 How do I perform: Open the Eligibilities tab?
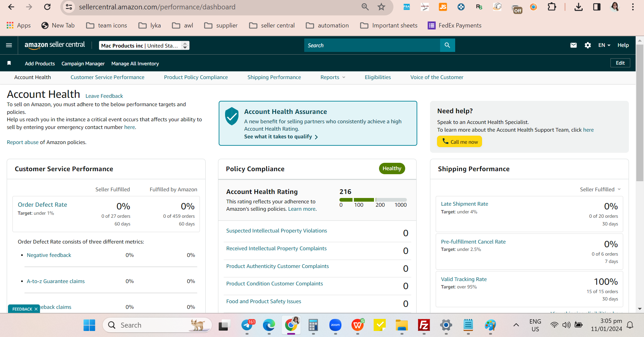tap(378, 77)
